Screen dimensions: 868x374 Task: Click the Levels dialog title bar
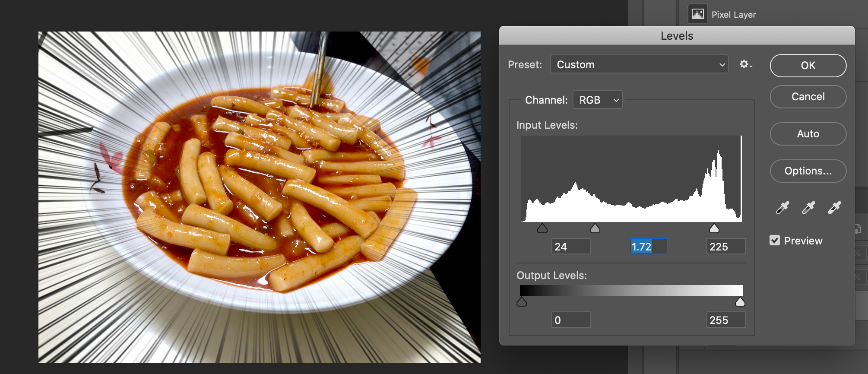[677, 36]
